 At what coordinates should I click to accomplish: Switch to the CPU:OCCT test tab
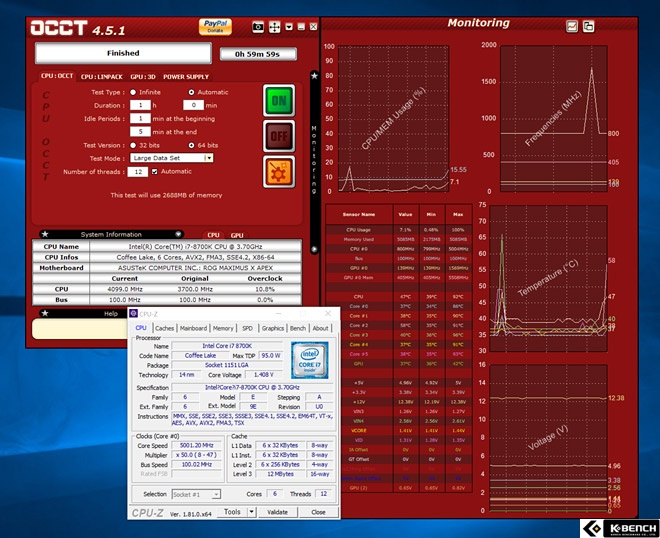click(x=57, y=76)
